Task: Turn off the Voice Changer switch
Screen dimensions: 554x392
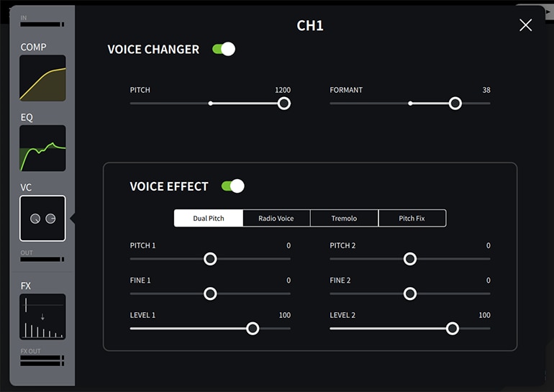Action: tap(224, 49)
